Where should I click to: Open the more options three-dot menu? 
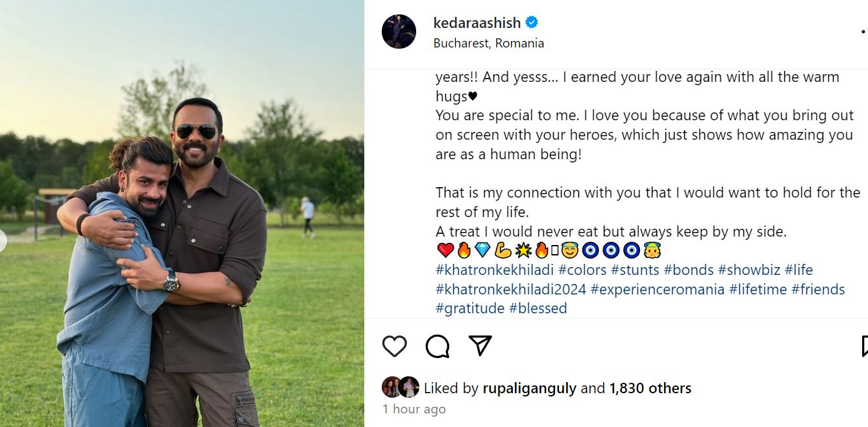click(x=863, y=31)
